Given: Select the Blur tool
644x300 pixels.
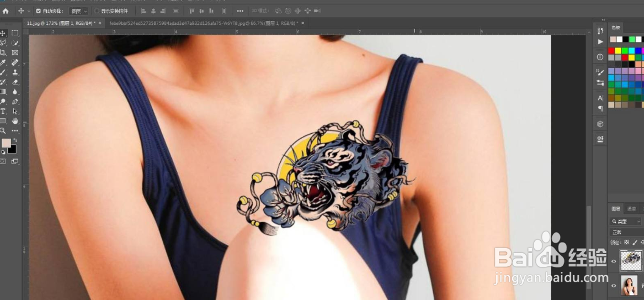Looking at the screenshot, I should click(x=15, y=92).
